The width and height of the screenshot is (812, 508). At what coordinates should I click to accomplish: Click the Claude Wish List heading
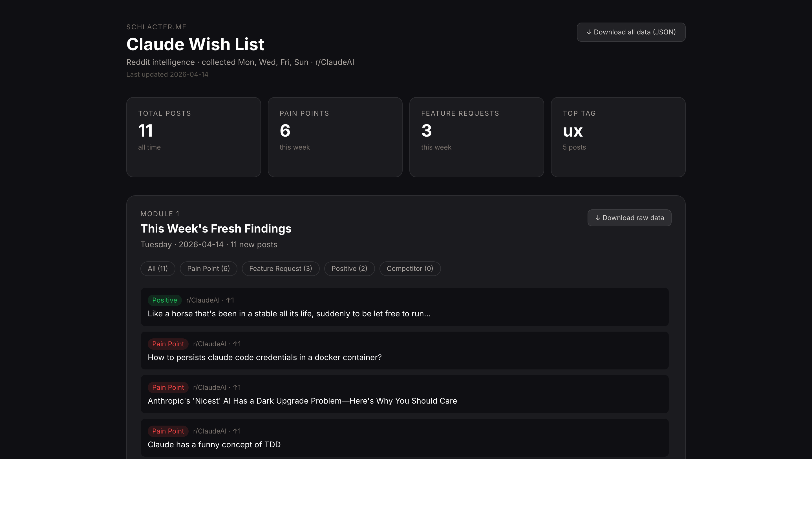tap(195, 44)
